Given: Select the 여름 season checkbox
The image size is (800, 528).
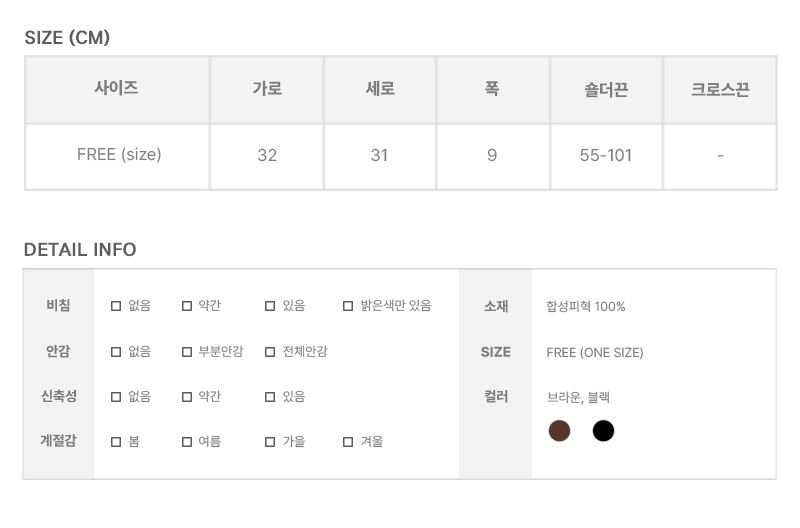Looking at the screenshot, I should point(187,442).
